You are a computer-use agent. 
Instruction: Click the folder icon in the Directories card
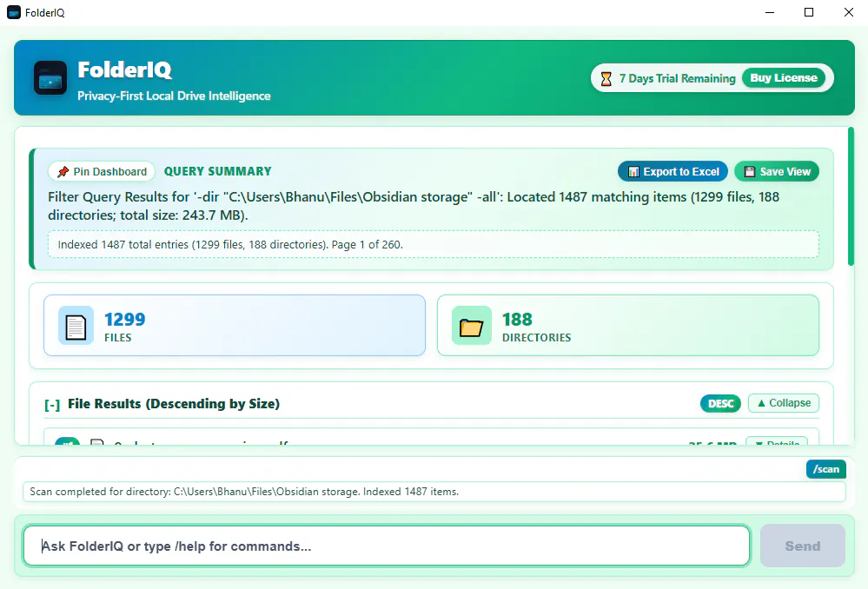pyautogui.click(x=472, y=326)
